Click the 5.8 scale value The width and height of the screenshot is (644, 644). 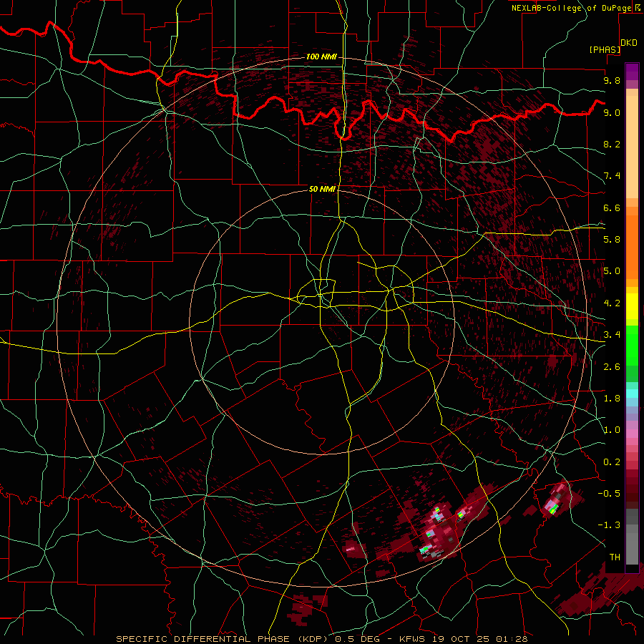pos(612,240)
